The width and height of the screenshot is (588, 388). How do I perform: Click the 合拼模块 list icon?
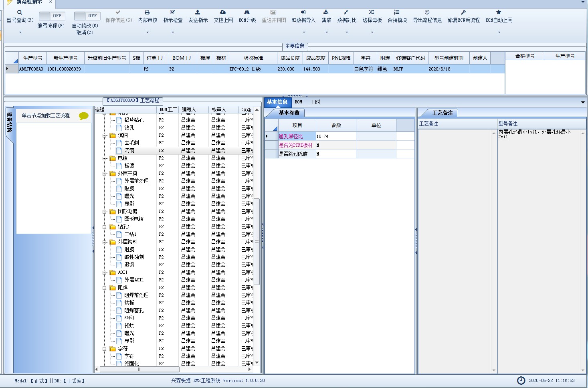point(397,12)
